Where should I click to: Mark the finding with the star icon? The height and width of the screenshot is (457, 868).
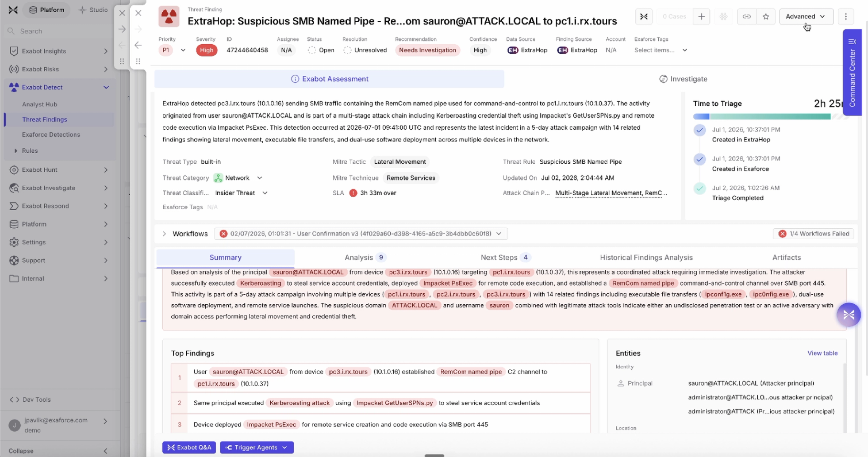click(766, 16)
